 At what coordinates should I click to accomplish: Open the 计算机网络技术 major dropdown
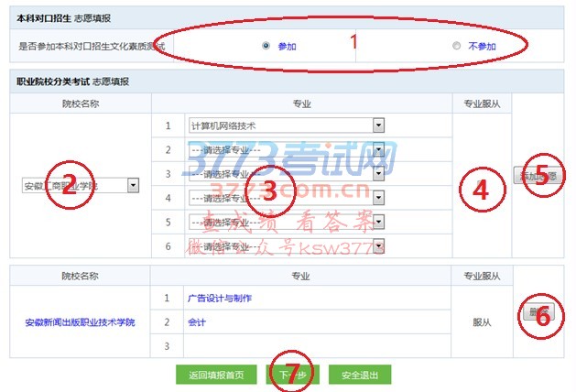click(287, 125)
